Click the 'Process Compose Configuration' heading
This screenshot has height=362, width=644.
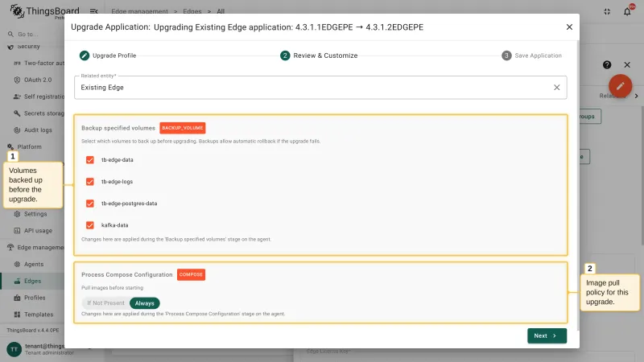[x=127, y=274]
